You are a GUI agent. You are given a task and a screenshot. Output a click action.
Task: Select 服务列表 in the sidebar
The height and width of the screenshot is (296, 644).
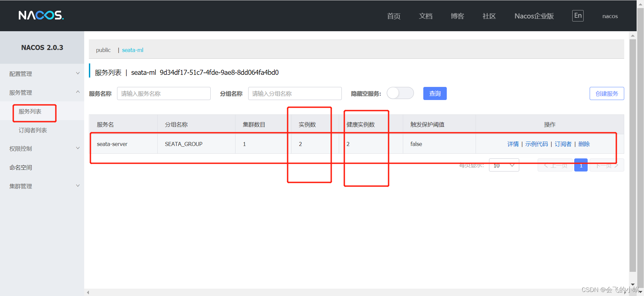click(x=30, y=111)
